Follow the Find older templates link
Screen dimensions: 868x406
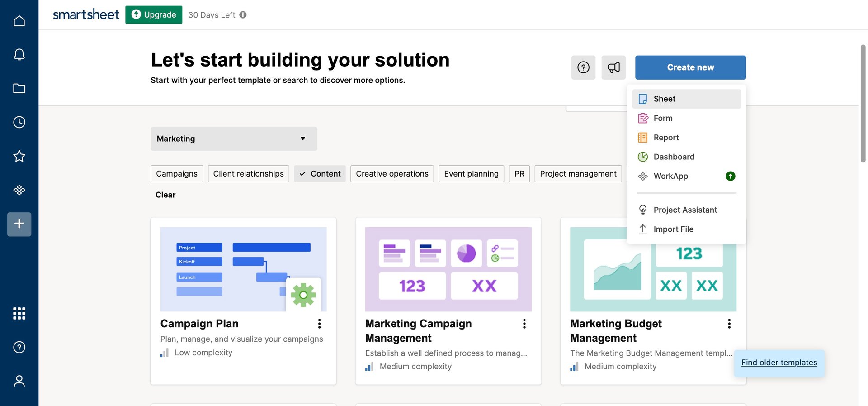click(779, 363)
